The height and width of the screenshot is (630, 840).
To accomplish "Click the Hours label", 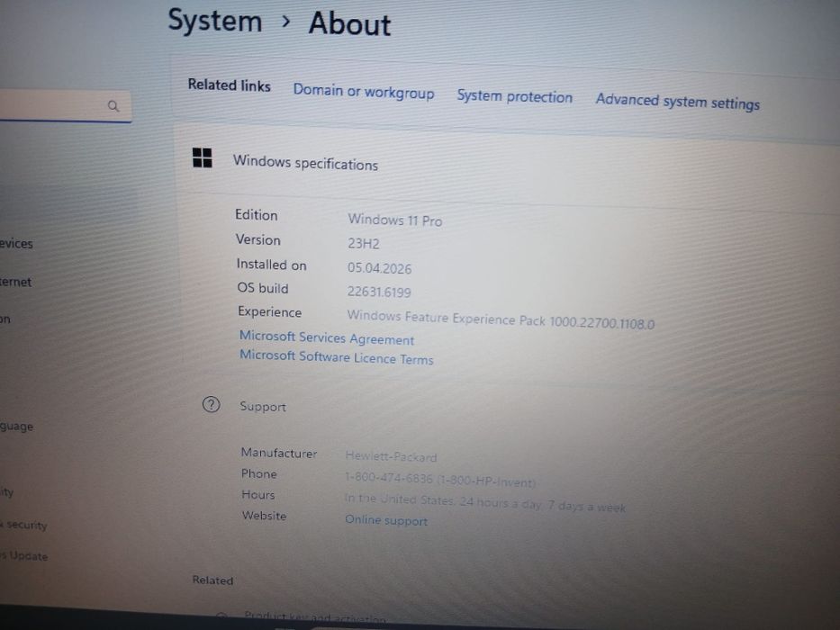I will (257, 494).
